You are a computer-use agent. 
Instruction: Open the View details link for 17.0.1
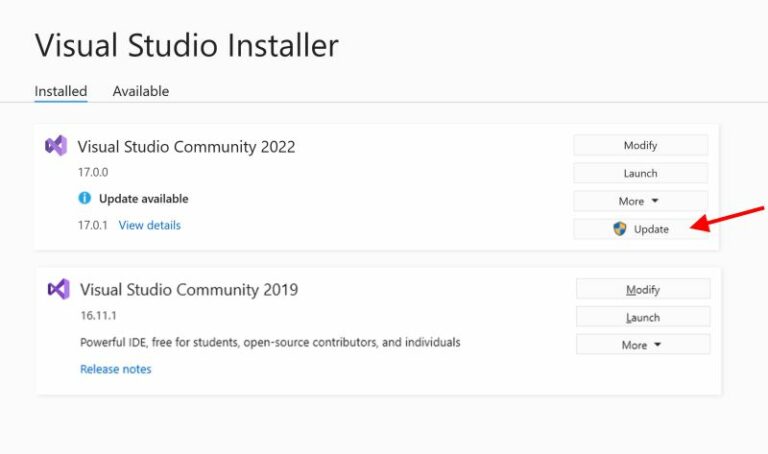coord(150,225)
